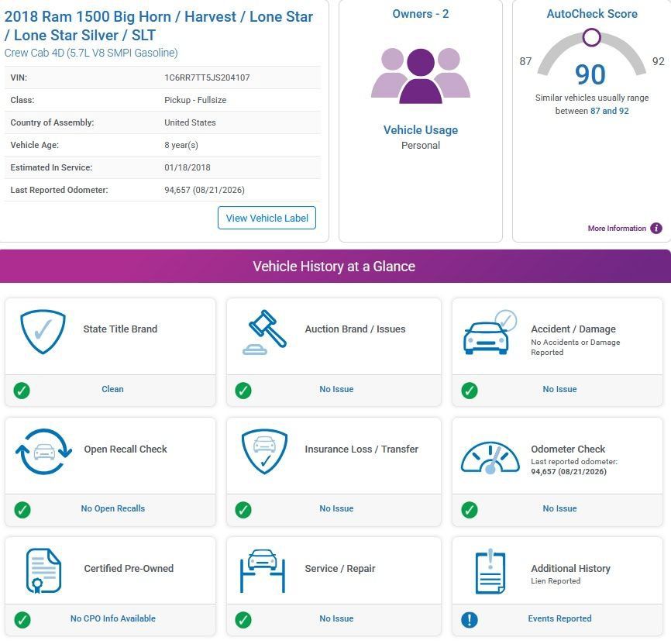The image size is (671, 644).
Task: Click the Insurance Loss / Transfer heading
Action: click(362, 449)
